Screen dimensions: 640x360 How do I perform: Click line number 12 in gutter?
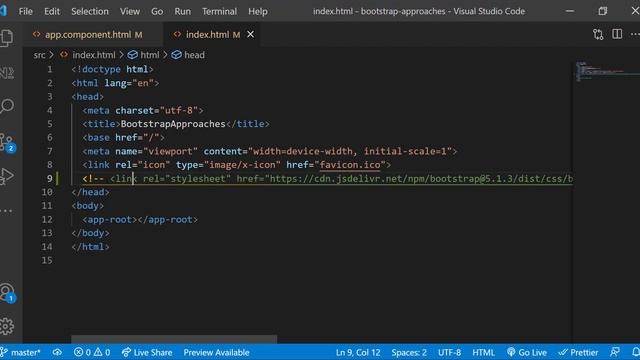point(47,220)
